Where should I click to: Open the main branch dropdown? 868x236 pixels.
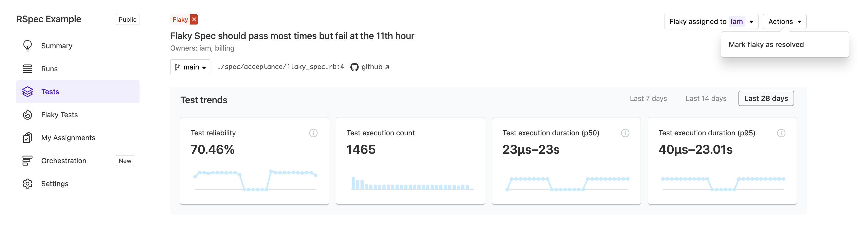pos(190,67)
